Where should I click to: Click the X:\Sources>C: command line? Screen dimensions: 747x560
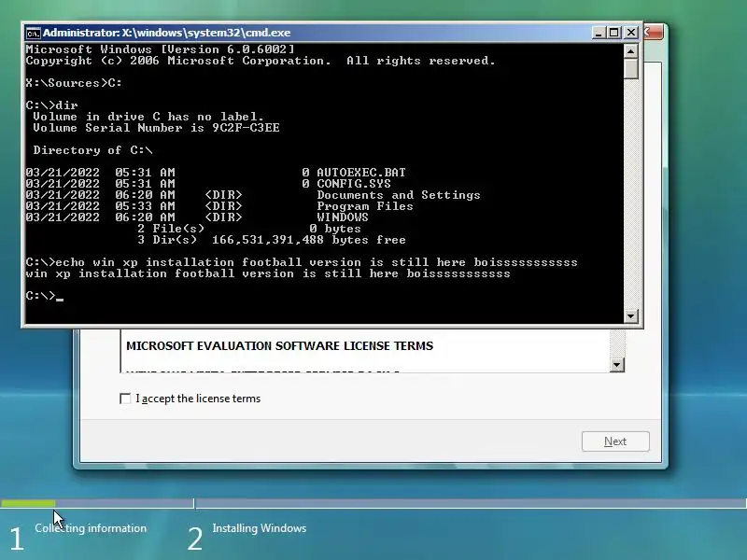pos(74,83)
